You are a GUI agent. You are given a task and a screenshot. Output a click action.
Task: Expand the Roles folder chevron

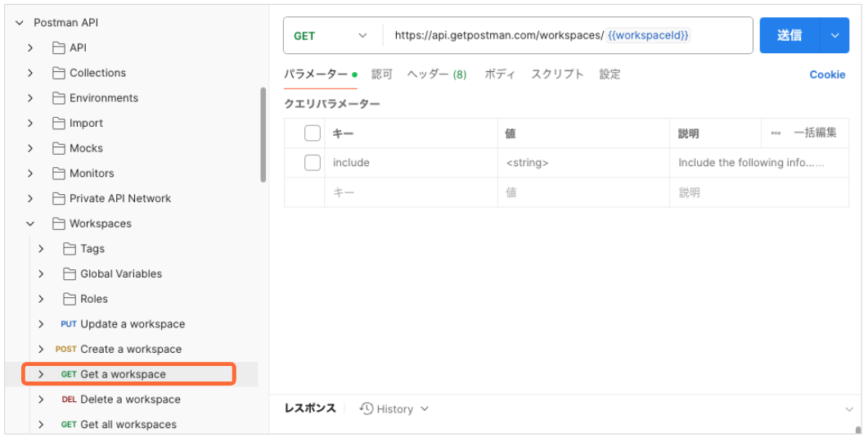click(x=41, y=299)
